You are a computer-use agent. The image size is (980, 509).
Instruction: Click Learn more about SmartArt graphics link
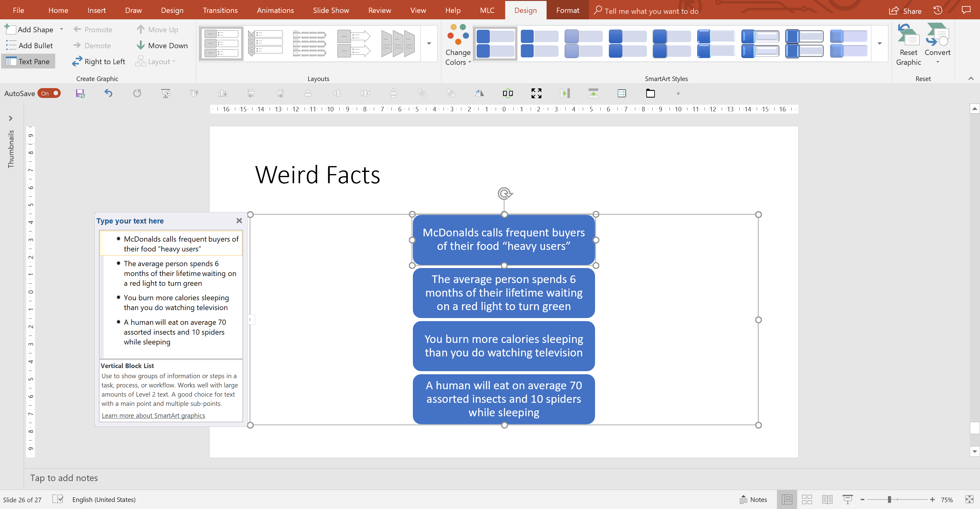coord(153,415)
